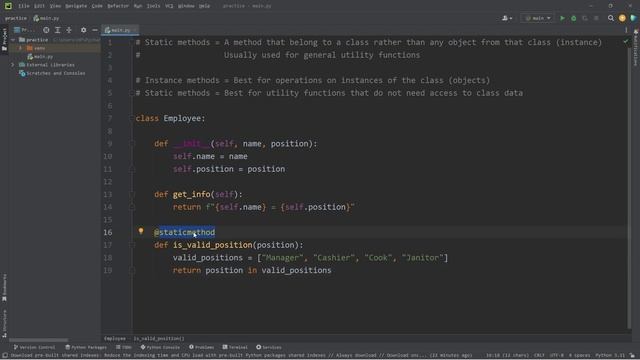Image resolution: width=640 pixels, height=360 pixels.
Task: Click practice in navigation breadcrumb
Action: click(x=16, y=18)
